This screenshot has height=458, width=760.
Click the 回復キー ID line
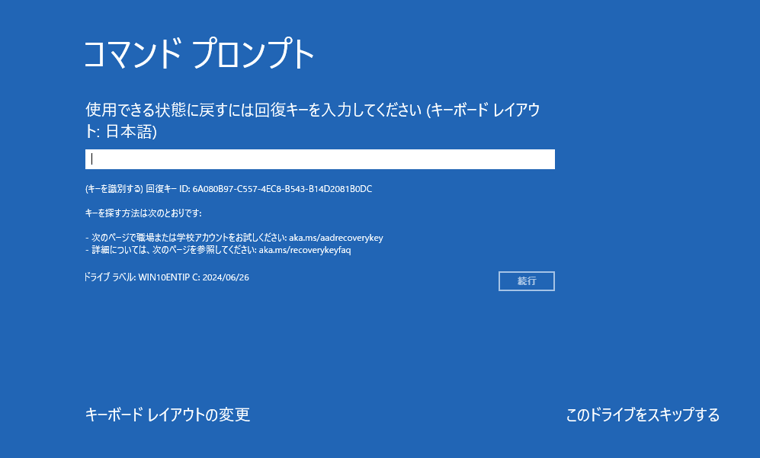click(x=229, y=189)
